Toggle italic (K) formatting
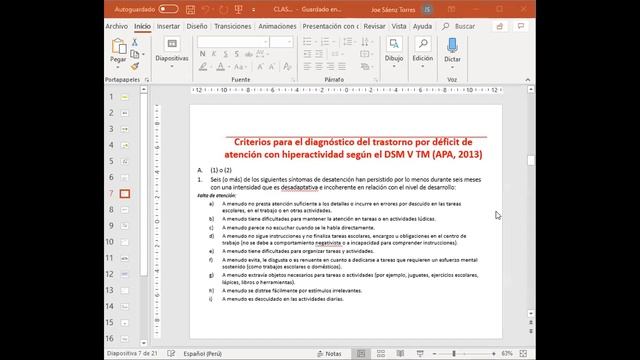 coord(214,54)
